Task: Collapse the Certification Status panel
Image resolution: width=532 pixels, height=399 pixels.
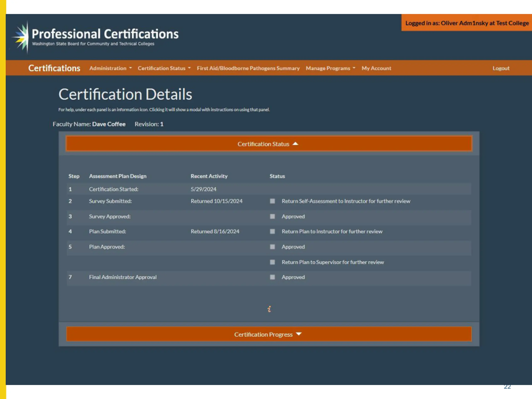Action: (x=269, y=144)
